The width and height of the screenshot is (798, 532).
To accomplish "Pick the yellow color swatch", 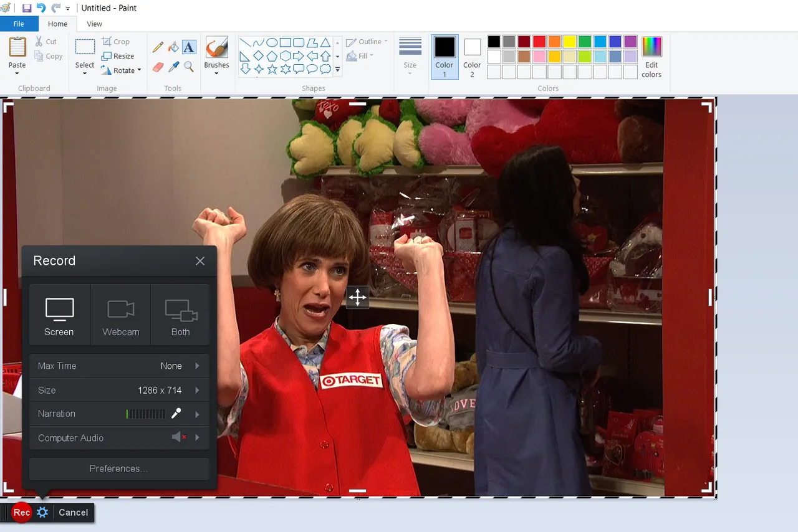I will (569, 42).
